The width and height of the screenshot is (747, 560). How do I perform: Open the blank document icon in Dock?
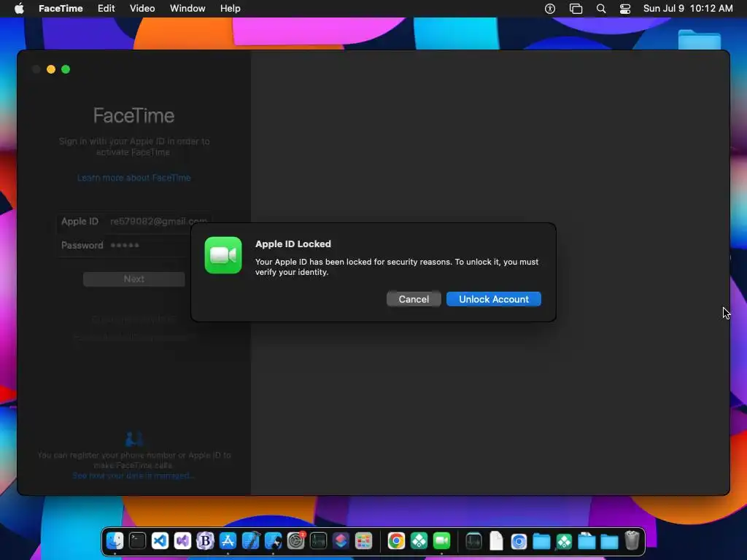(496, 541)
